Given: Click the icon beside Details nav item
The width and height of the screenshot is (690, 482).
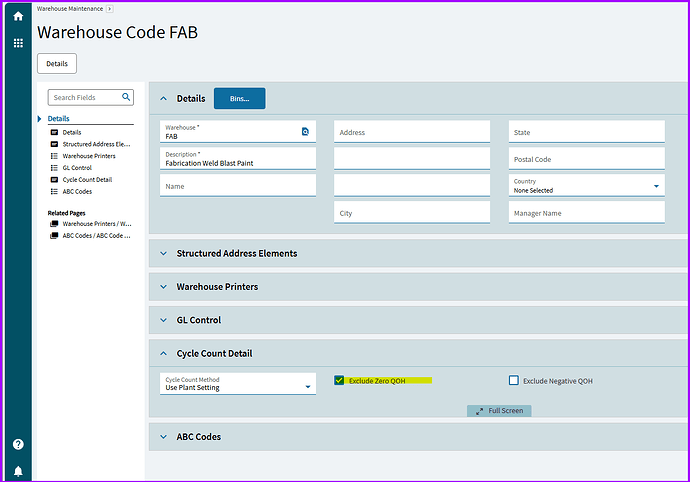Looking at the screenshot, I should coord(54,132).
